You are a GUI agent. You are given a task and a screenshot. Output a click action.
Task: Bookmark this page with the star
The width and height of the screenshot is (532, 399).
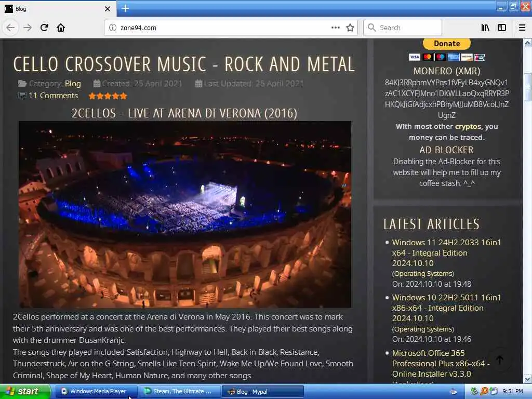(x=350, y=28)
